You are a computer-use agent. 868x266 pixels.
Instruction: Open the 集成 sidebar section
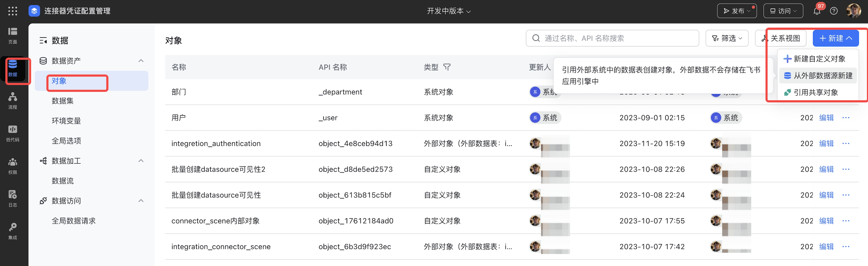(12, 232)
